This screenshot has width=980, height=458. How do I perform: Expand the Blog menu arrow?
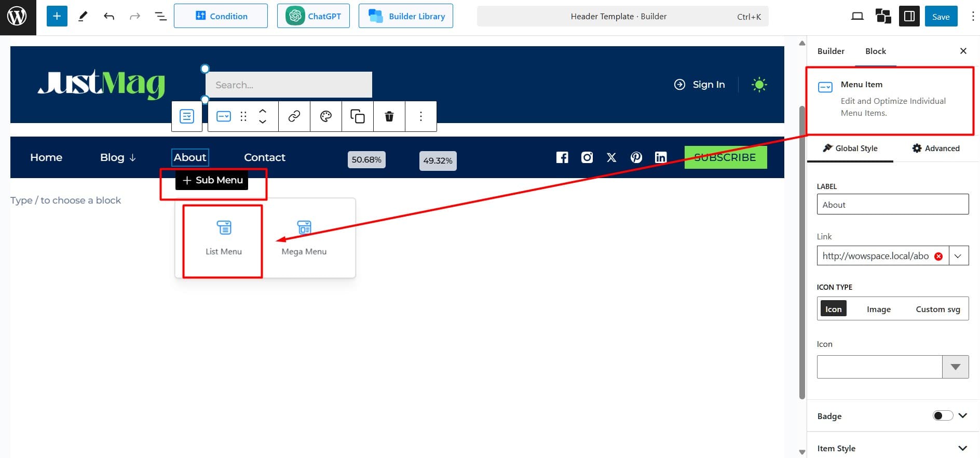133,158
